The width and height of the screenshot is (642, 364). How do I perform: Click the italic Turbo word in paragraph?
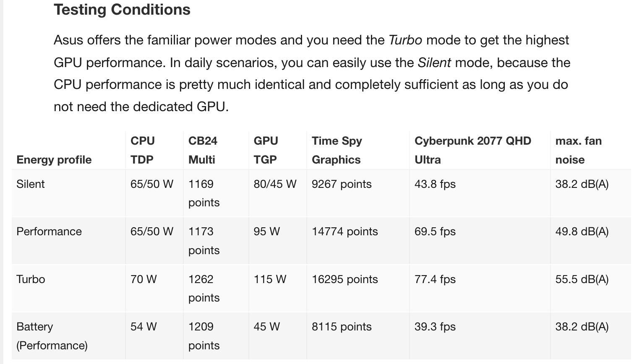pyautogui.click(x=405, y=40)
